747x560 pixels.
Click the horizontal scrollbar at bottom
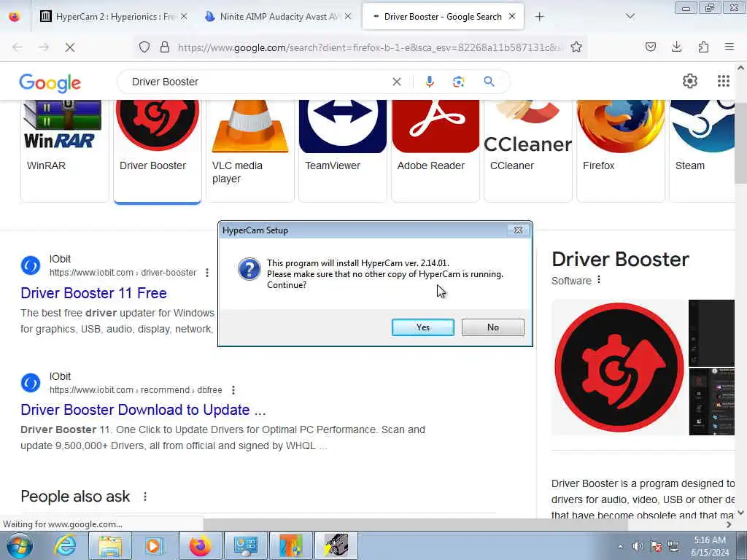tap(415, 524)
